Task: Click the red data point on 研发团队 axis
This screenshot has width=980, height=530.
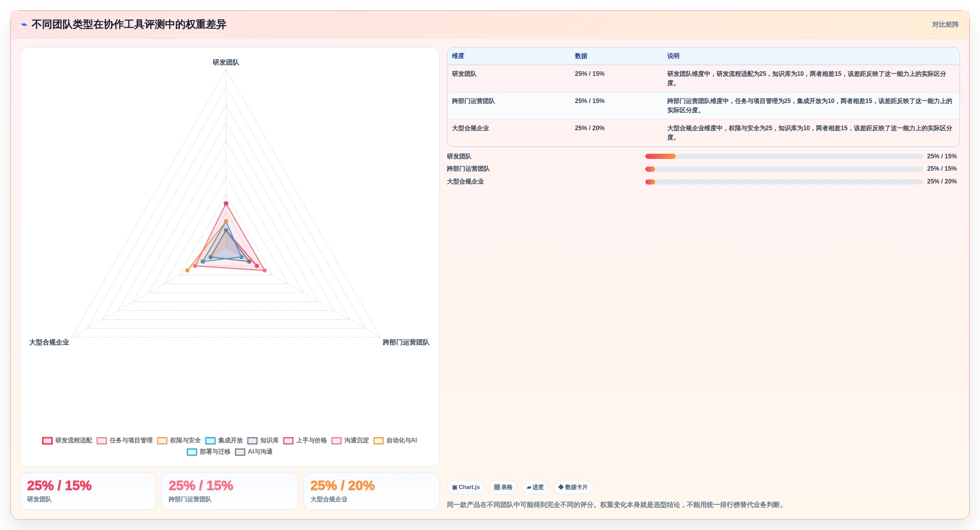Action: pyautogui.click(x=226, y=203)
